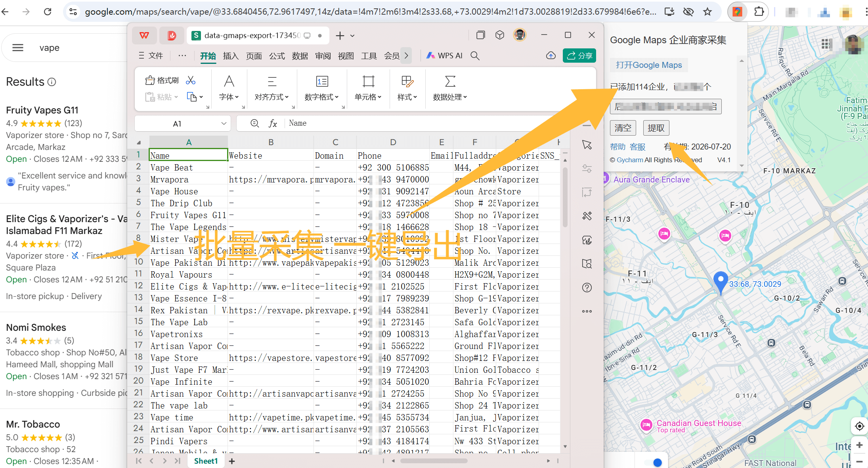Click the vertical scrollbar in the spreadsheet
The image size is (868, 468).
pyautogui.click(x=565, y=198)
